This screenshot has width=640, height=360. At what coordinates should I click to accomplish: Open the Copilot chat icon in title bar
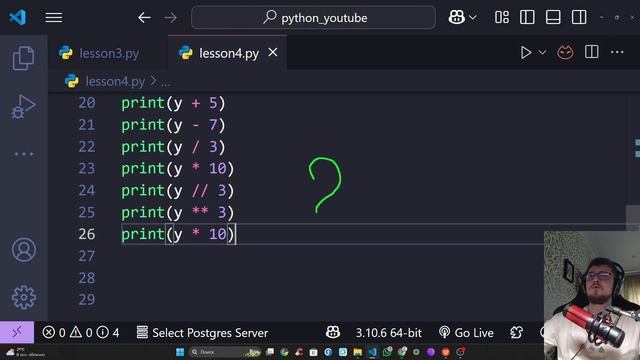point(456,17)
